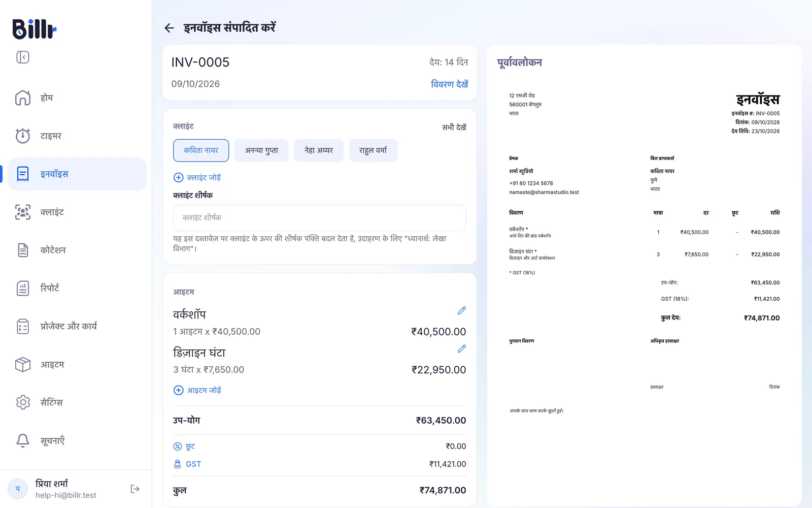812x508 pixels.
Task: Click the GST tax link
Action: (x=187, y=464)
